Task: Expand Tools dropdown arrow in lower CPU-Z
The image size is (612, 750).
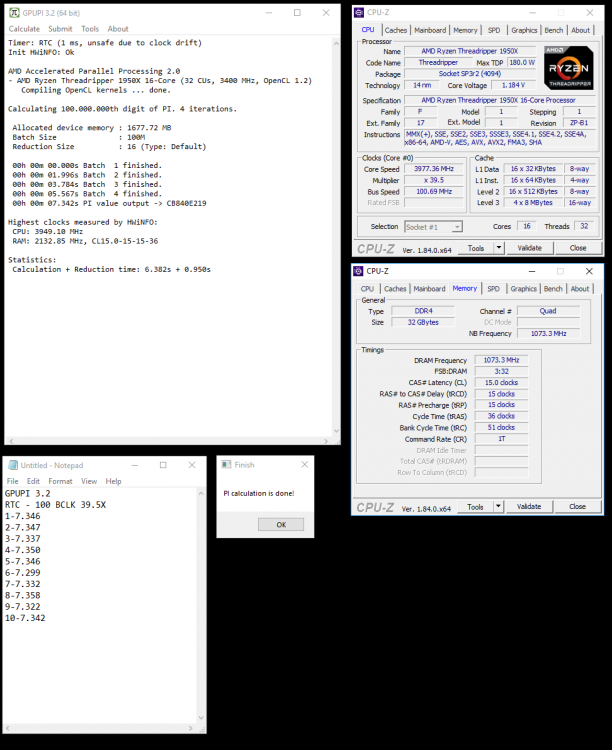Action: pyautogui.click(x=498, y=507)
